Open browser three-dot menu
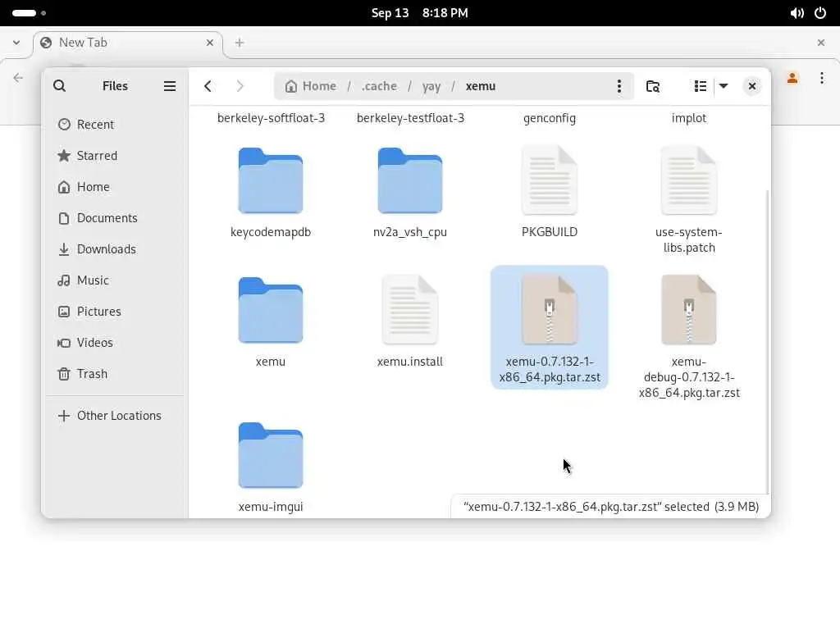Screen dimensions: 840x638 coord(822,78)
